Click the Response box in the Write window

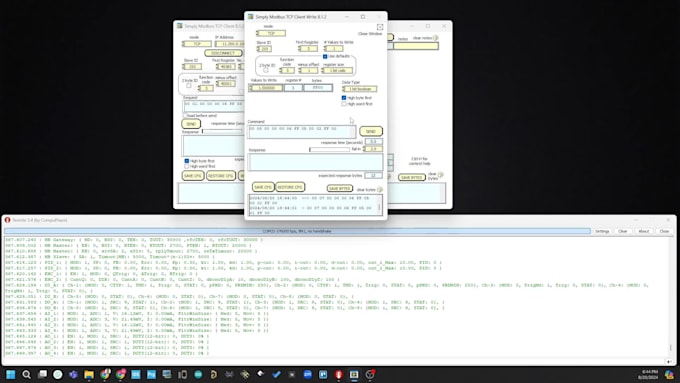pyautogui.click(x=315, y=162)
